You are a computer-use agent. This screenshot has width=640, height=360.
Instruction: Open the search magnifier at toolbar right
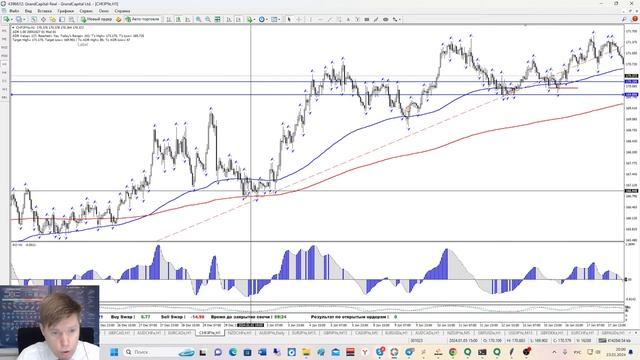624,19
